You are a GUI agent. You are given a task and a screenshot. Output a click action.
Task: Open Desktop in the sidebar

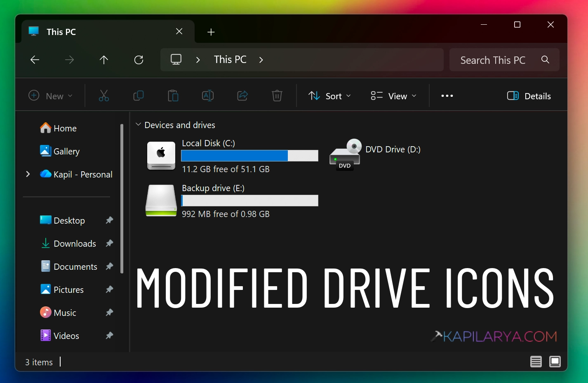pos(62,220)
